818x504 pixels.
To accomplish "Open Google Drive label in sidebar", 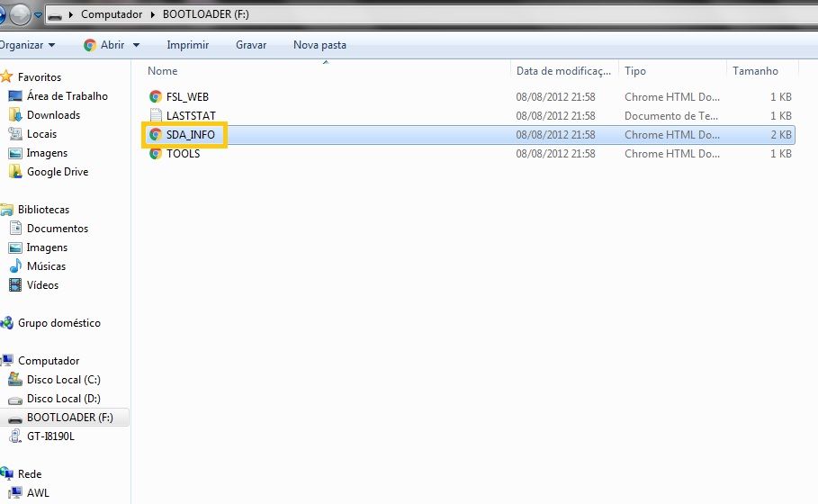I will click(x=58, y=172).
